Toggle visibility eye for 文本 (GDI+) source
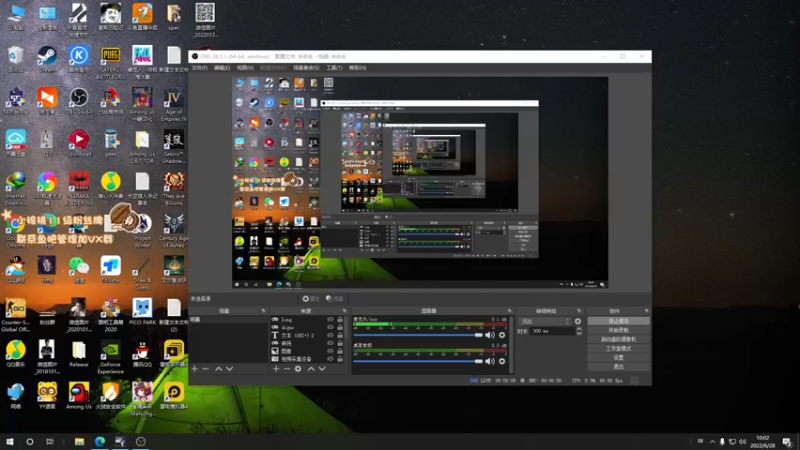 [331, 335]
